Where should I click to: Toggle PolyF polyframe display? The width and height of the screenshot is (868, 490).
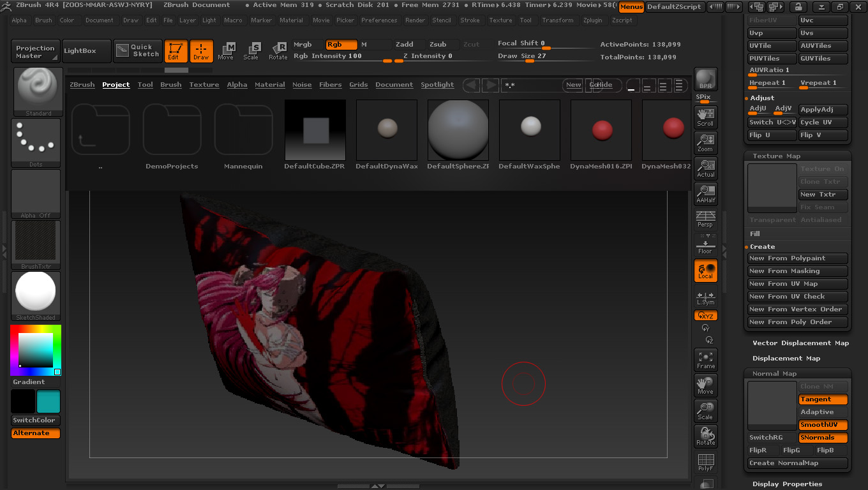705,462
